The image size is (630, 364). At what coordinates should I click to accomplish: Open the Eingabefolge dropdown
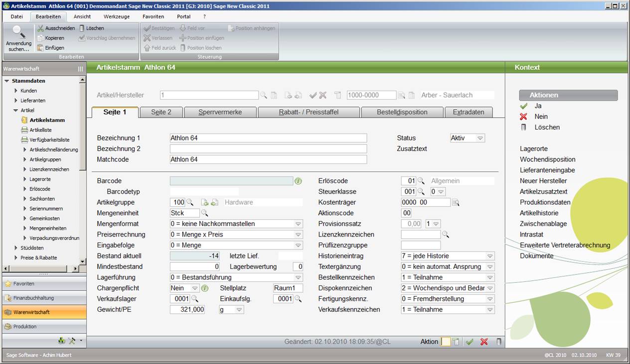point(298,245)
